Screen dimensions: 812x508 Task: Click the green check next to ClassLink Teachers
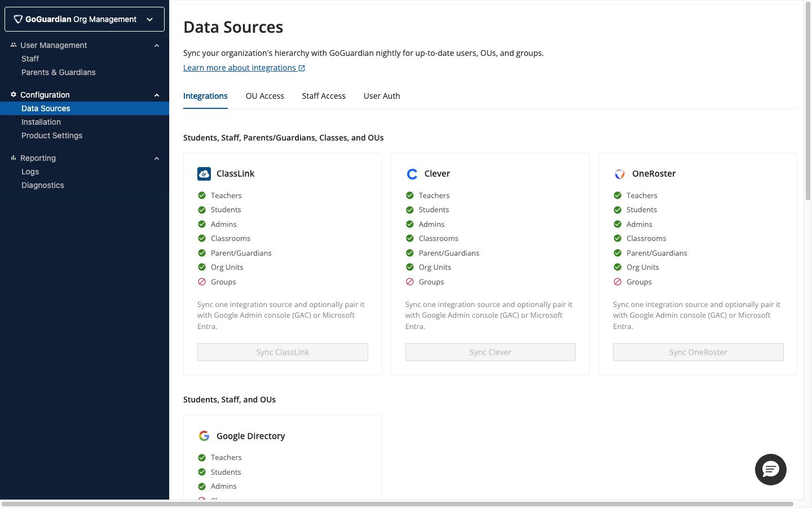pos(202,195)
